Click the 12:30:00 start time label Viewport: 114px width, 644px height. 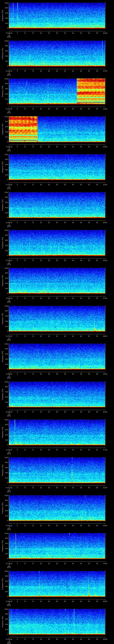click(x=9, y=71)
